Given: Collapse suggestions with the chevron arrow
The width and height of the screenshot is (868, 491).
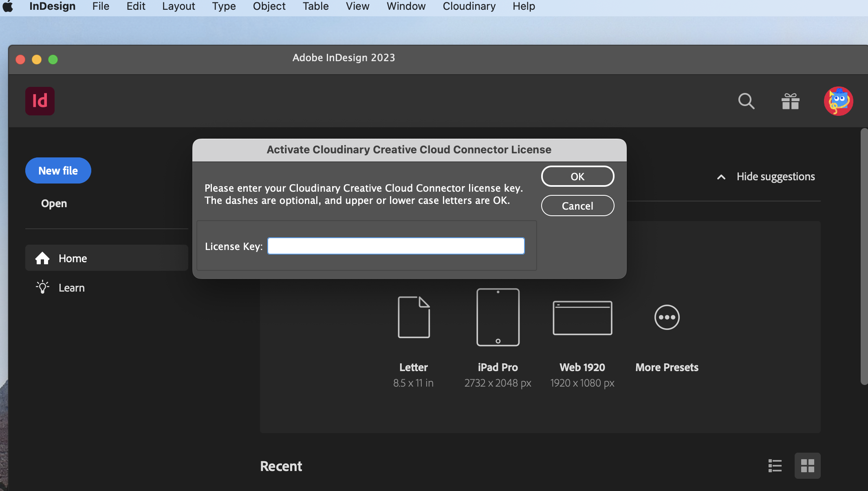Looking at the screenshot, I should click(x=721, y=177).
